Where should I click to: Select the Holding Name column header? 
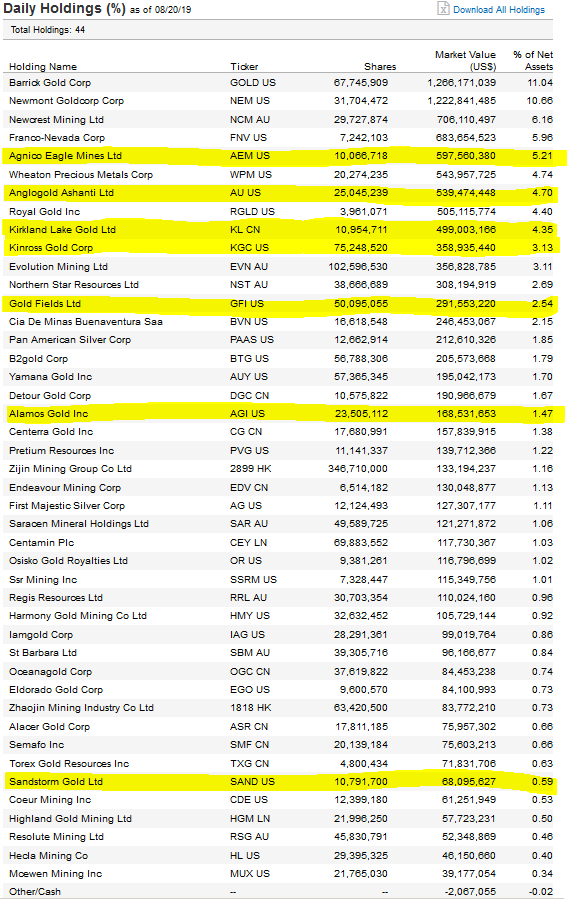43,67
